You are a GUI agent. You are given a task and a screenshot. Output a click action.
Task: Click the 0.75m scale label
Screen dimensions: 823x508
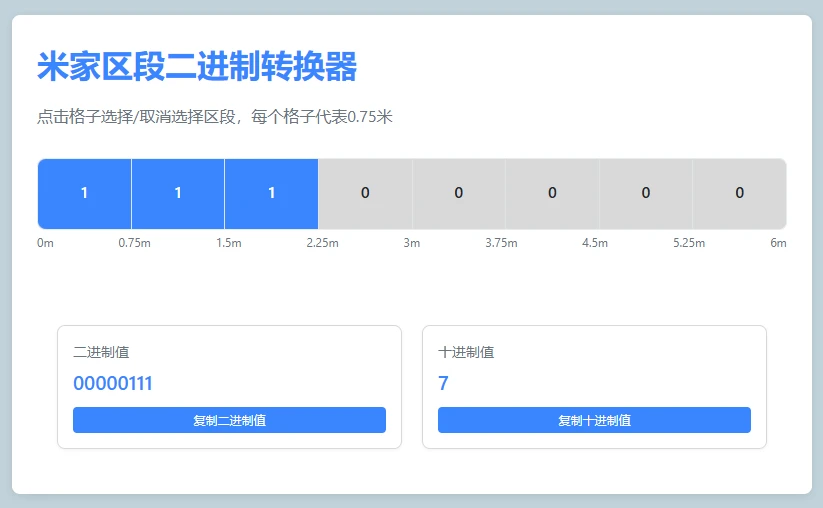click(x=134, y=243)
